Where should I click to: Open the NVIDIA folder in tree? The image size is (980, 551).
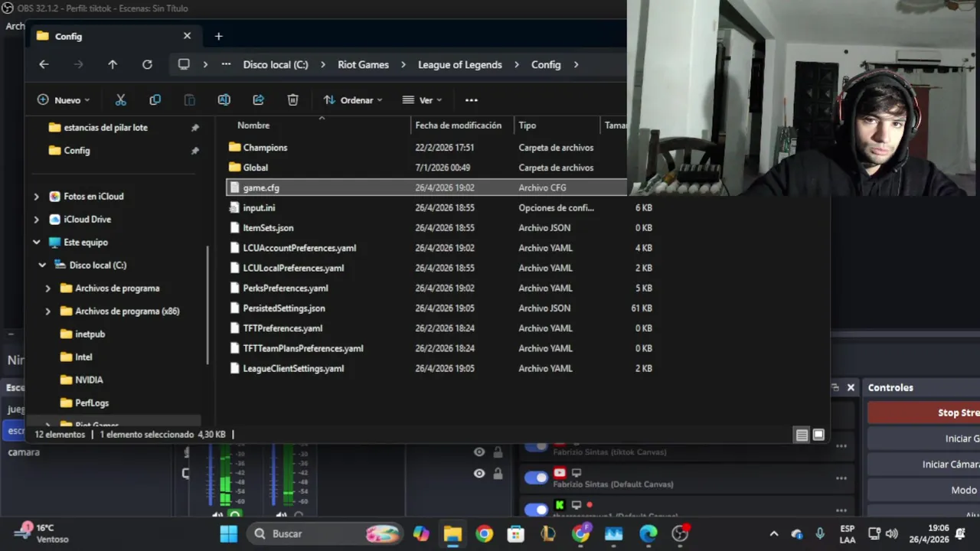(89, 380)
